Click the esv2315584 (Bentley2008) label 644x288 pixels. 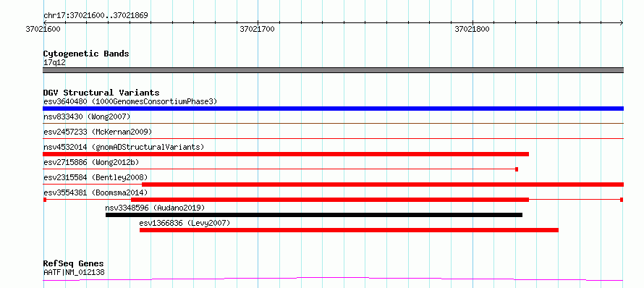tap(96, 177)
